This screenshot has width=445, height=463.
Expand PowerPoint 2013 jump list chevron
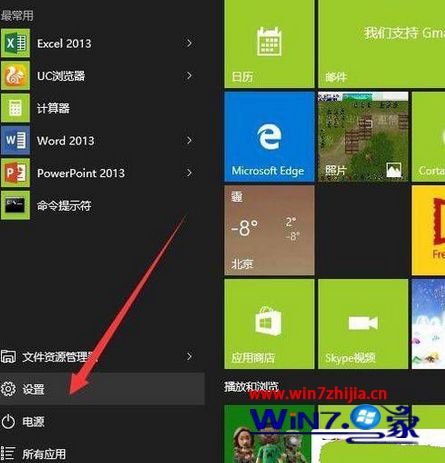[x=189, y=173]
